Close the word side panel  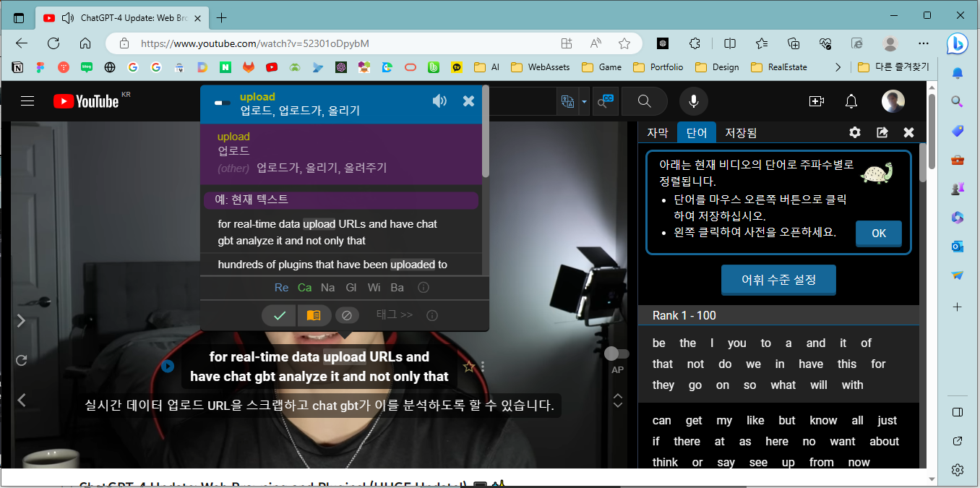(x=909, y=132)
